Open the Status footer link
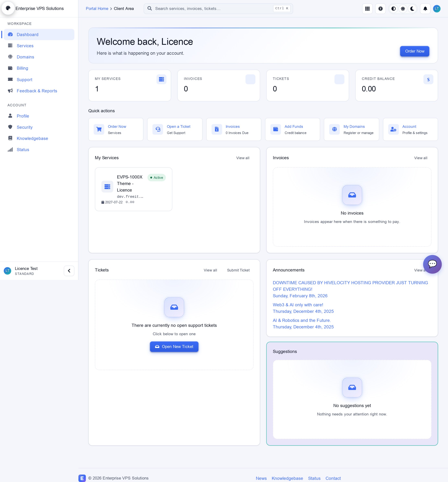 pyautogui.click(x=314, y=478)
